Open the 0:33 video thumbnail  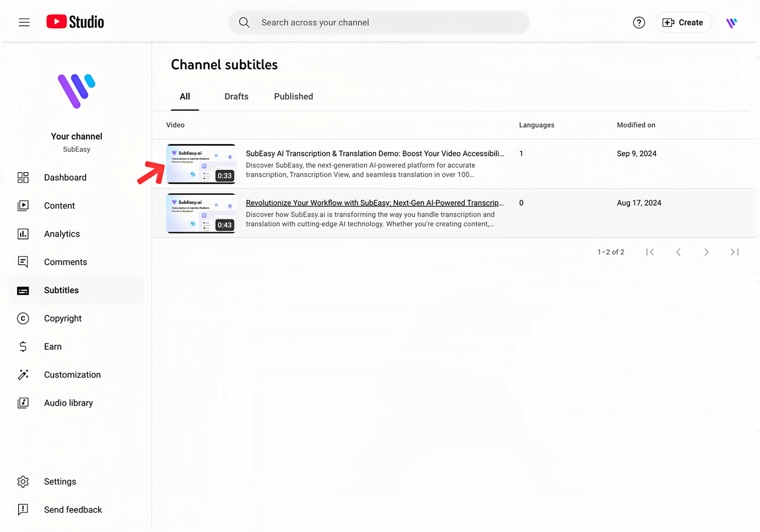201,164
